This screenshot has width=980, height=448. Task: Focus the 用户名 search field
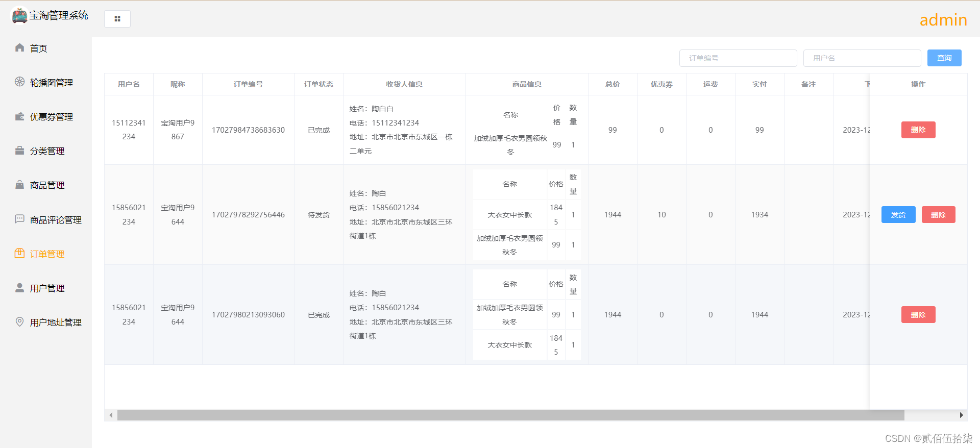(862, 58)
